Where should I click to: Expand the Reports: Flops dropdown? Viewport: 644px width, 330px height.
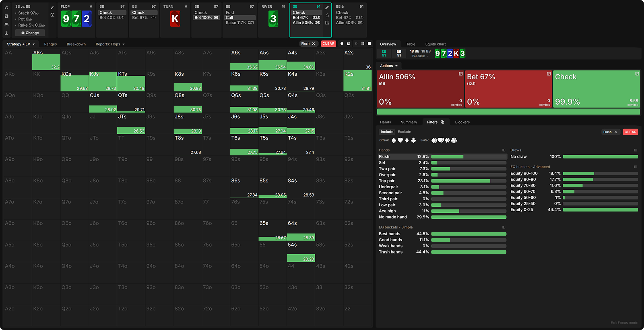click(x=110, y=44)
